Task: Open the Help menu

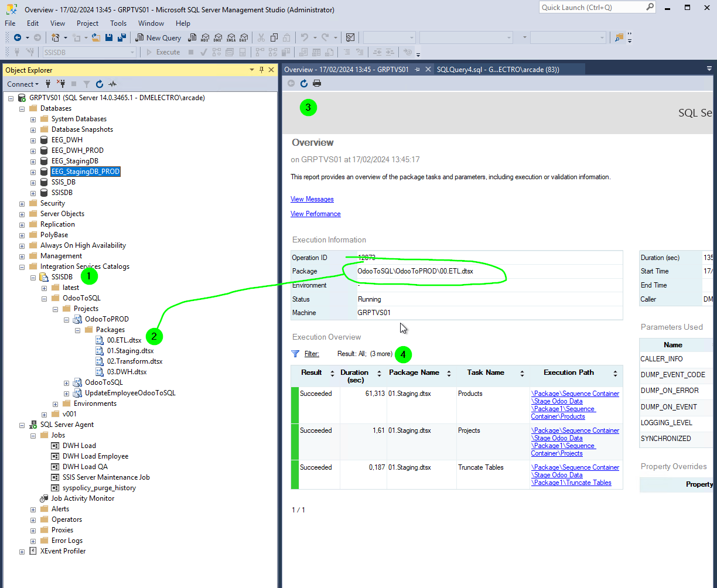Action: [x=183, y=23]
